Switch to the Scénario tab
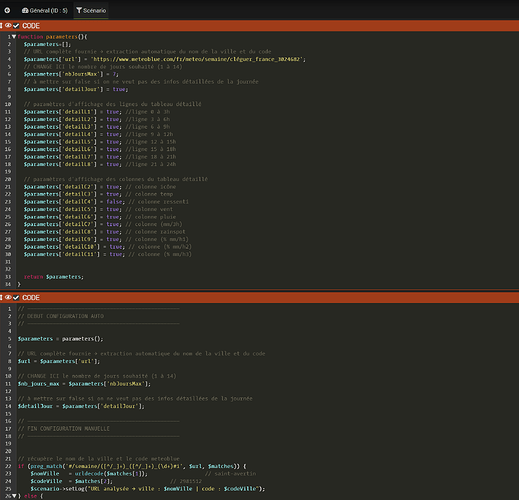 click(x=91, y=10)
